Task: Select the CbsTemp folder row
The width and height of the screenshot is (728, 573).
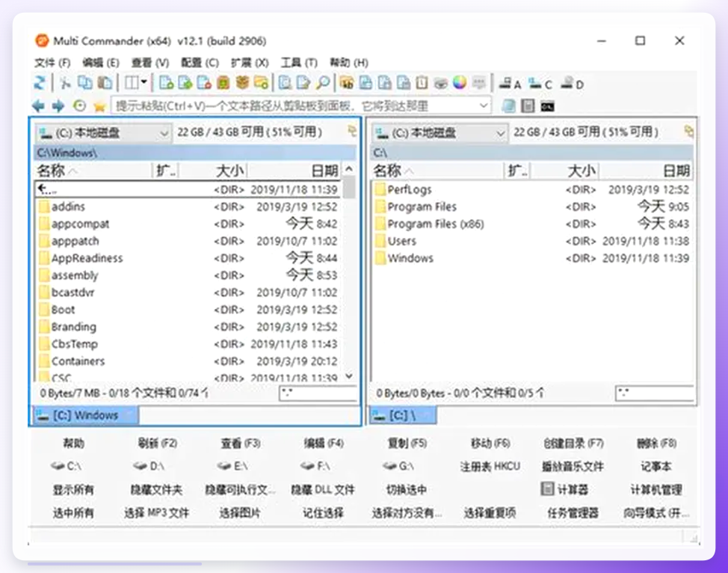Action: click(x=188, y=344)
